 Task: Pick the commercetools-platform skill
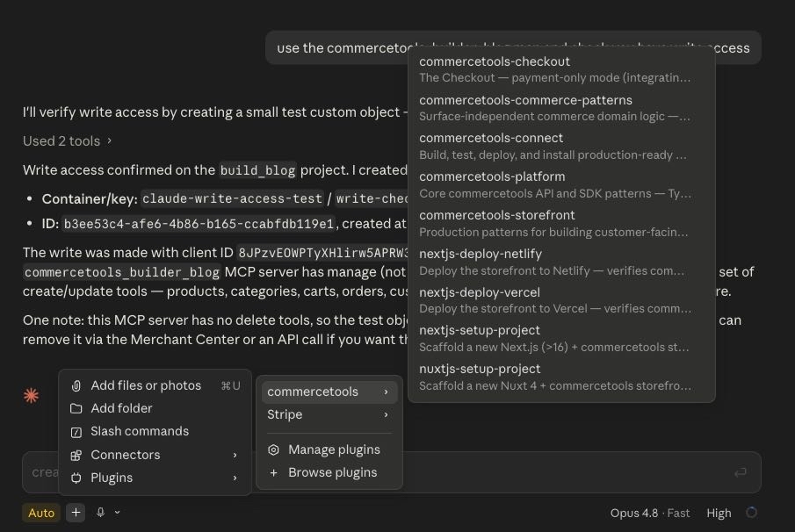pos(561,185)
